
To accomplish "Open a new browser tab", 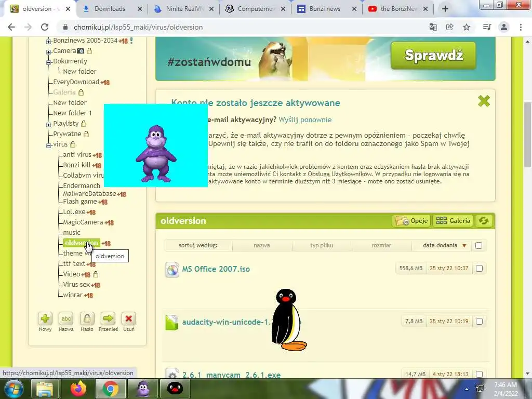I will (x=445, y=9).
